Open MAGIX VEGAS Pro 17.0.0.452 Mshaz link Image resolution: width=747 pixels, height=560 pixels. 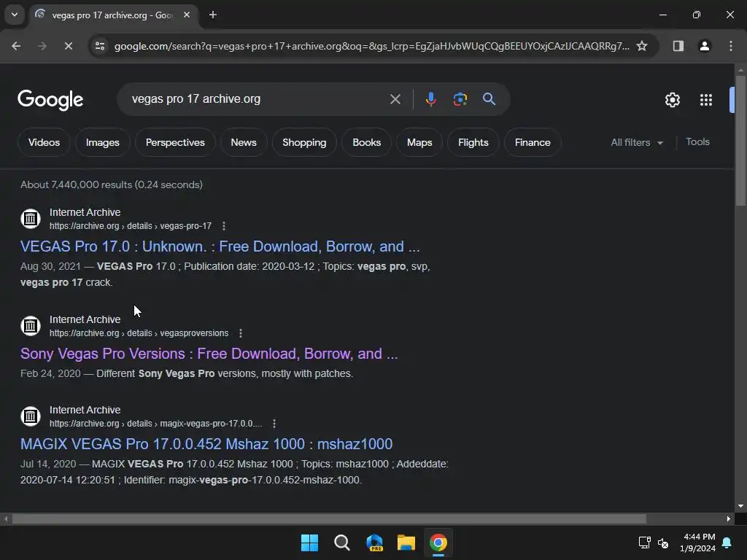(x=206, y=444)
